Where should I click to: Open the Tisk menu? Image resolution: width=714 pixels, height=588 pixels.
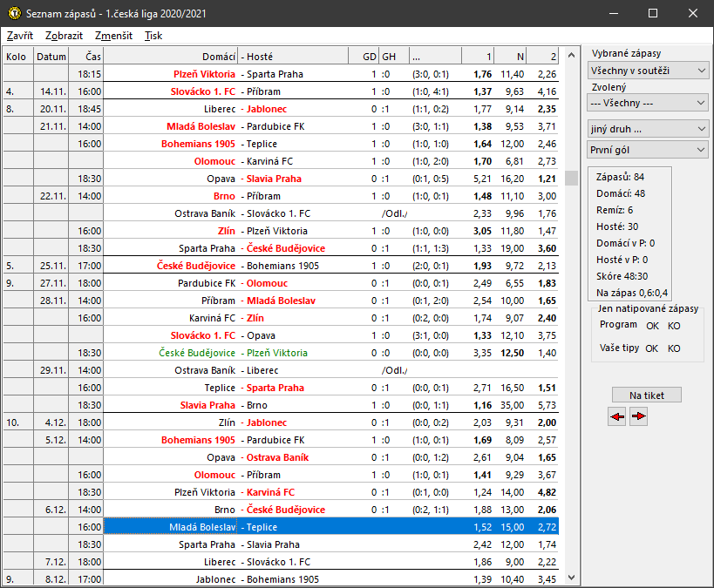153,36
